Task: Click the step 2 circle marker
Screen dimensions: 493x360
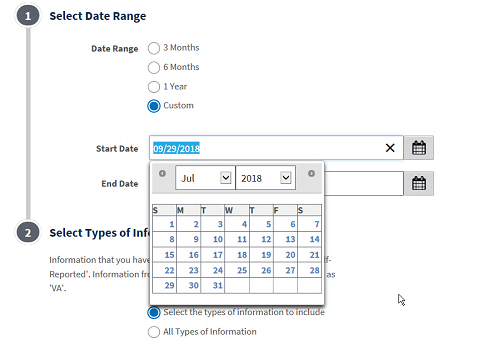Action: pyautogui.click(x=28, y=232)
